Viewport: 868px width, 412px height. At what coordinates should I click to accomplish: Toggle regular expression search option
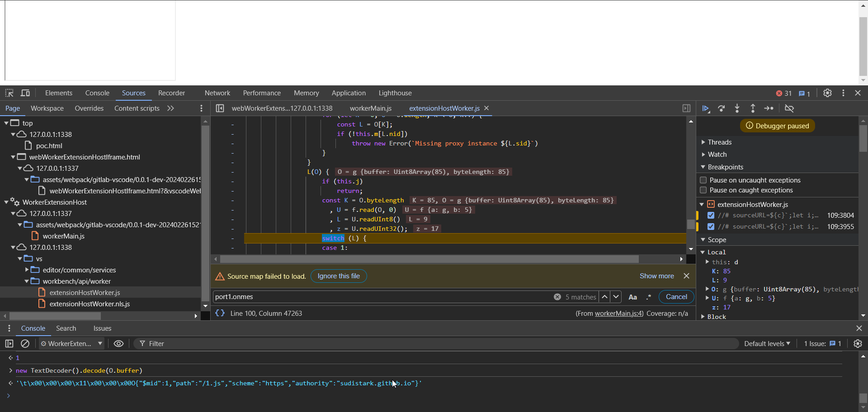649,297
